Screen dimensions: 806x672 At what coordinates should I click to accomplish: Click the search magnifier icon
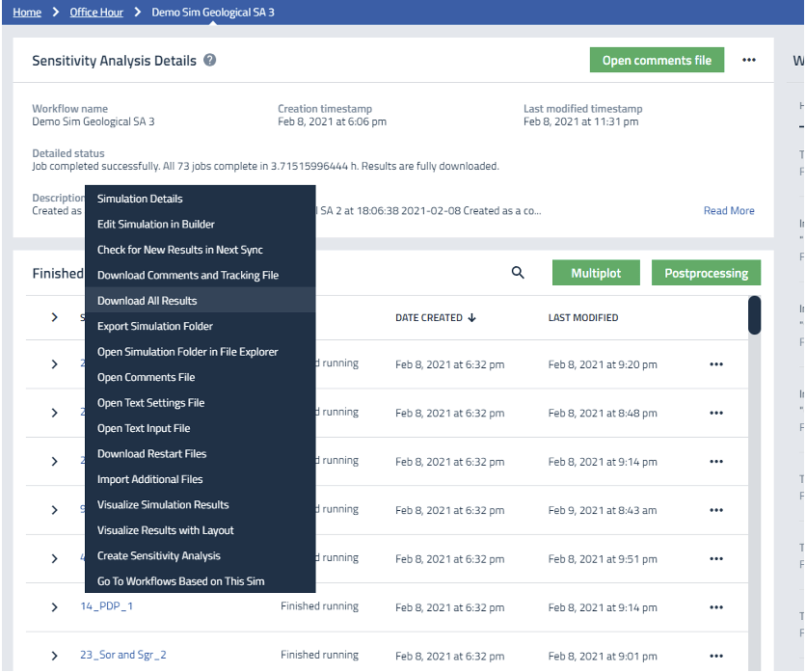pos(518,273)
